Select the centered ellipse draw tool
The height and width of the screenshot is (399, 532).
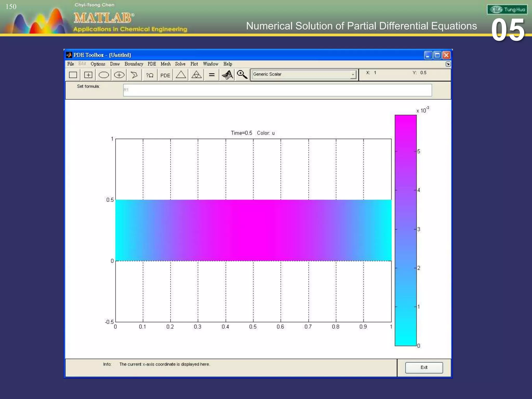(119, 75)
